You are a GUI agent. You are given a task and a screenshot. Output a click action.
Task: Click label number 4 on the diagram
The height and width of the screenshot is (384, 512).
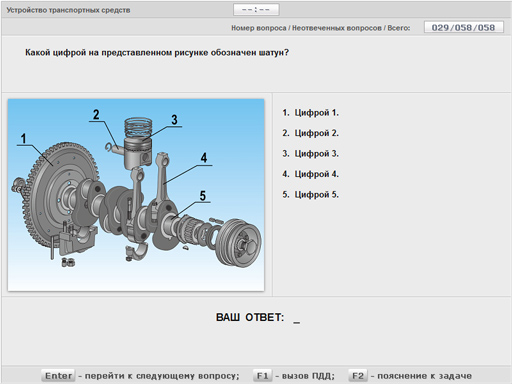click(x=204, y=158)
